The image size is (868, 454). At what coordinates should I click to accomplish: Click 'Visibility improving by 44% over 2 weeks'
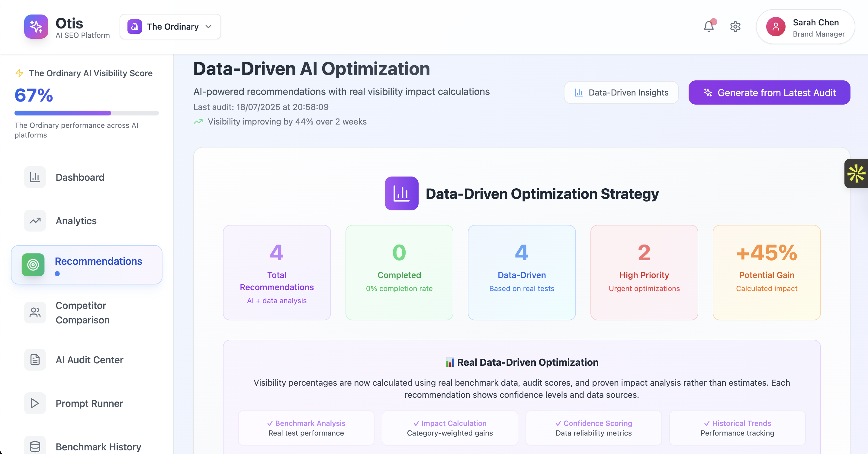coord(287,122)
